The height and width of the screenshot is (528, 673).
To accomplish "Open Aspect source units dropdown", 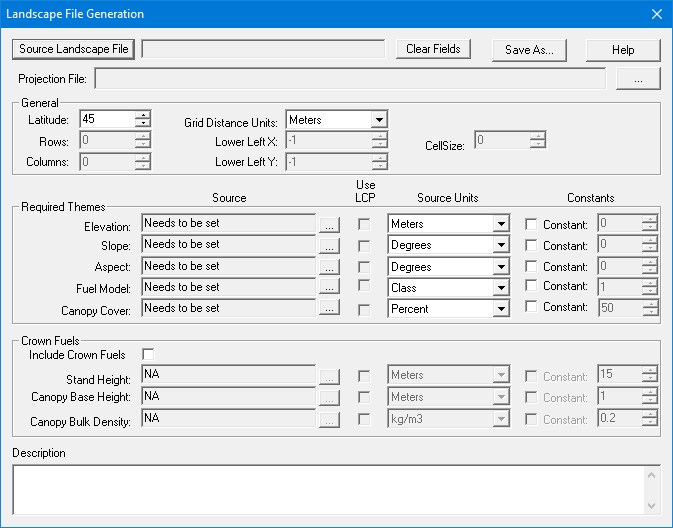I will [501, 267].
